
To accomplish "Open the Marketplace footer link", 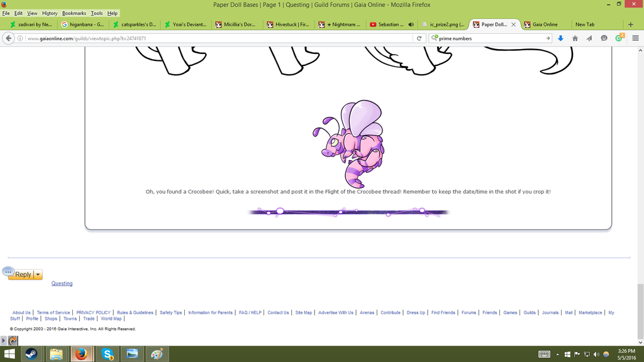I will click(590, 313).
